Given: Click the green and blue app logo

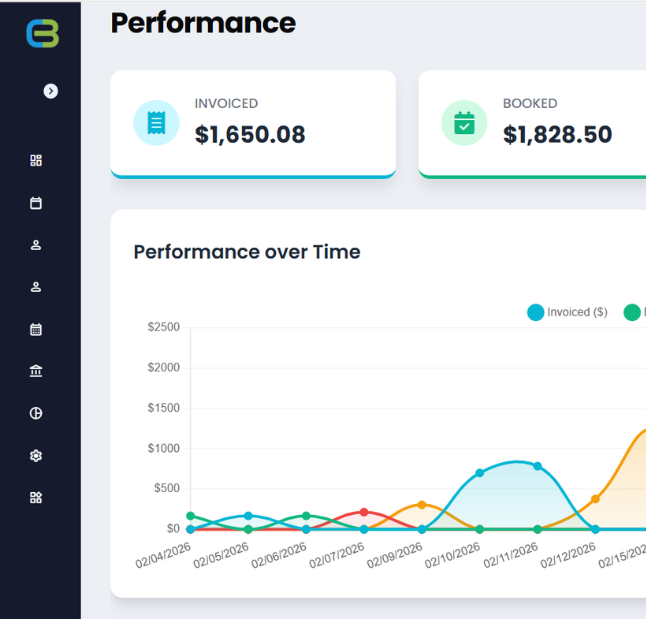Looking at the screenshot, I should 42,34.
